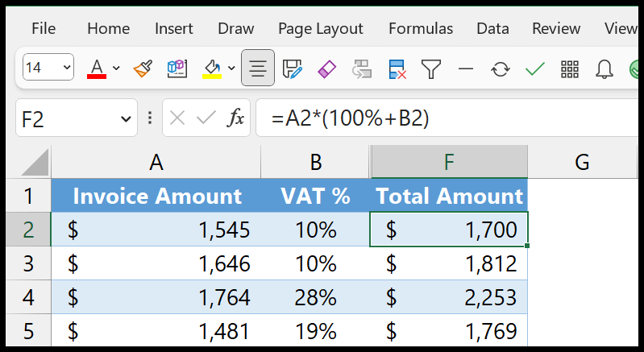The height and width of the screenshot is (352, 644).
Task: Click the Invoice Amount header cell
Action: point(156,196)
